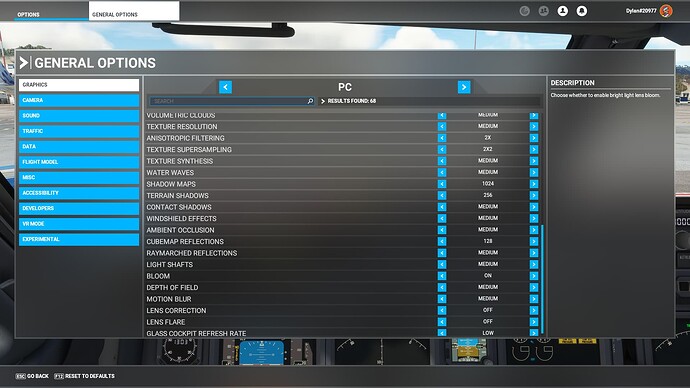
Task: Open the notifications bell icon
Action: [x=581, y=11]
